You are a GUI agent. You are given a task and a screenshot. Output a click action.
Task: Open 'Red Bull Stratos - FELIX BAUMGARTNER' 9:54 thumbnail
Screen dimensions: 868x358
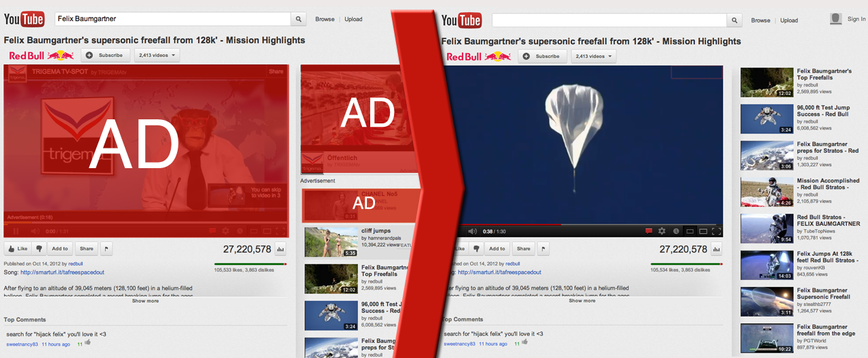click(767, 228)
